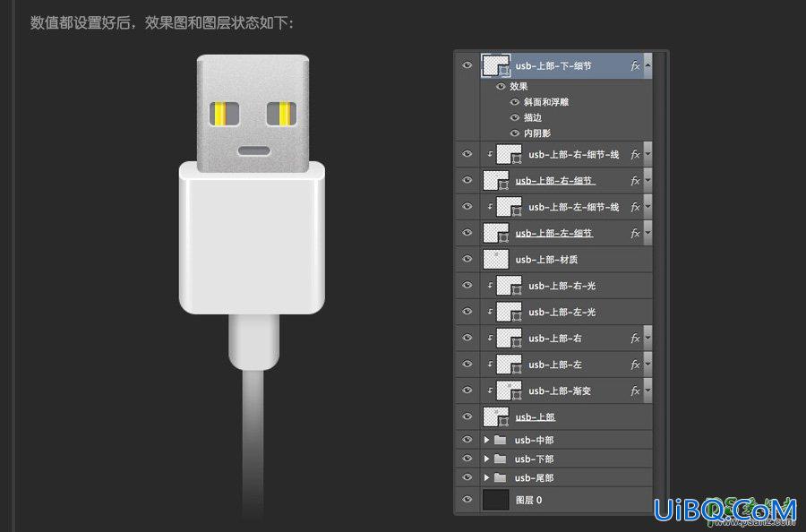Click fx icon on usb-上部-下-细节 layer

[635, 65]
